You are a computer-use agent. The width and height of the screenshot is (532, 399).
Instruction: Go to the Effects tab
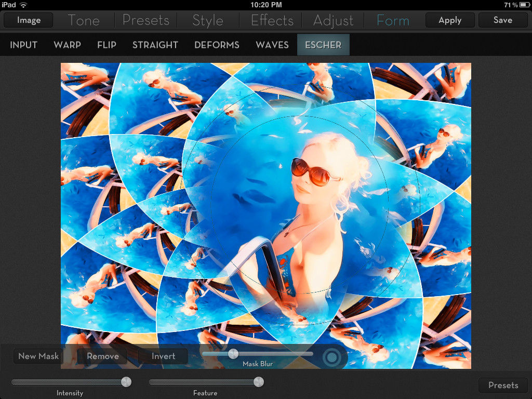pos(272,20)
